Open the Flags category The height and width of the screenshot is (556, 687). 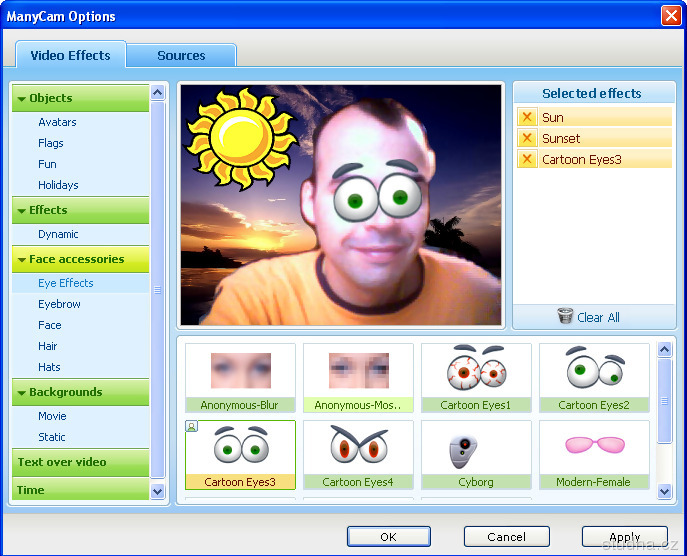[x=50, y=143]
